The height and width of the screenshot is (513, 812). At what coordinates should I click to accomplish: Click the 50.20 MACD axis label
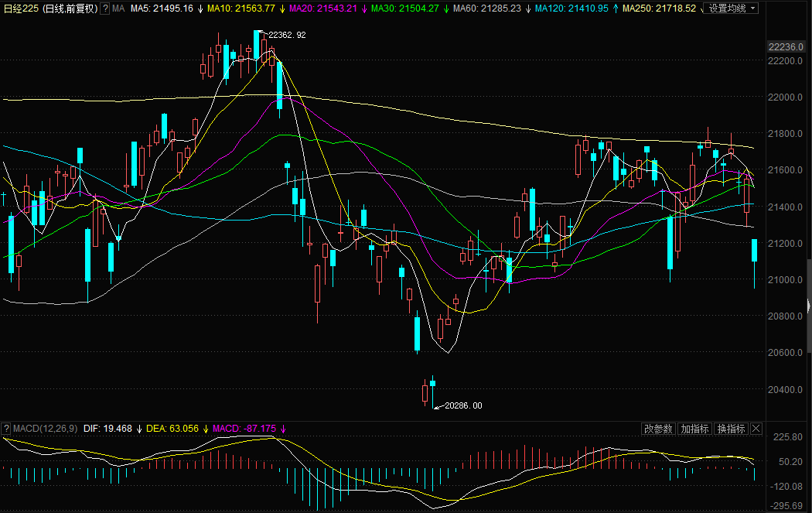pyautogui.click(x=790, y=461)
